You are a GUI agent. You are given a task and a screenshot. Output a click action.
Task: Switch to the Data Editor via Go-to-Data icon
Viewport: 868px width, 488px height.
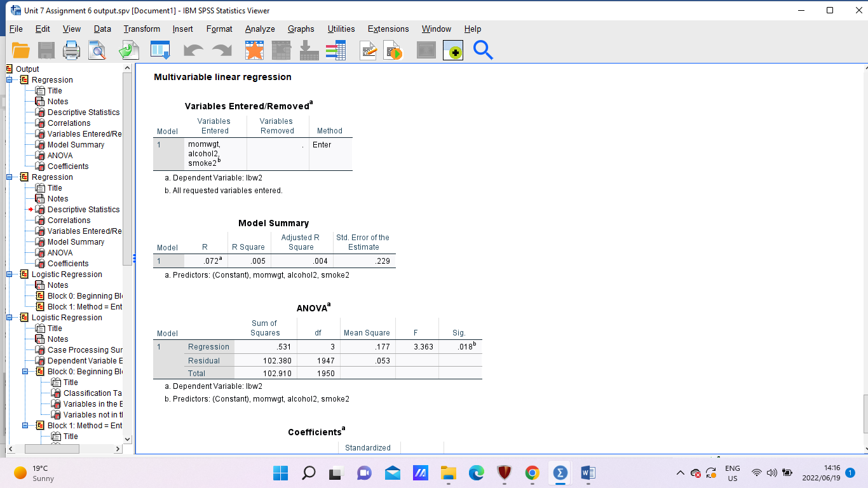pyautogui.click(x=159, y=50)
